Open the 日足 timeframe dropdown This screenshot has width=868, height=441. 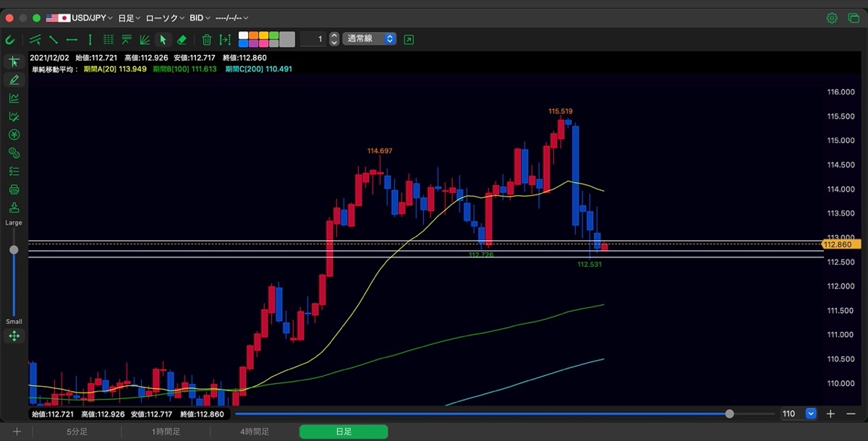(x=129, y=18)
